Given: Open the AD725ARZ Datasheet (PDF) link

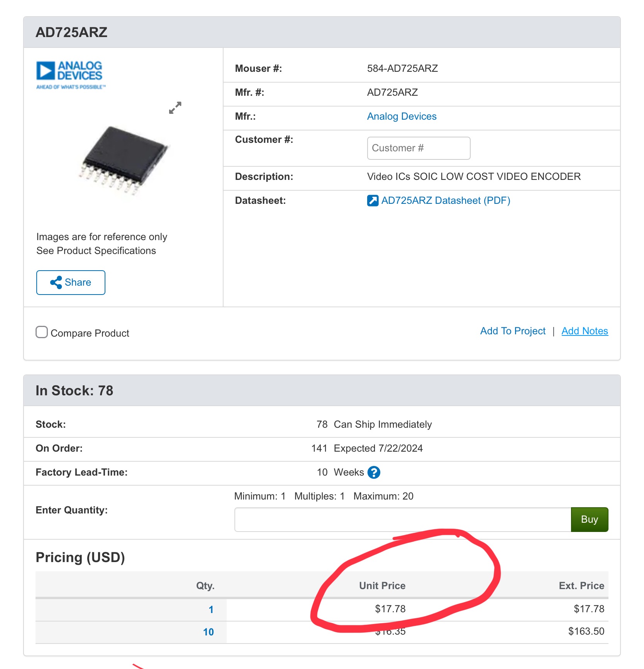Looking at the screenshot, I should click(x=446, y=201).
